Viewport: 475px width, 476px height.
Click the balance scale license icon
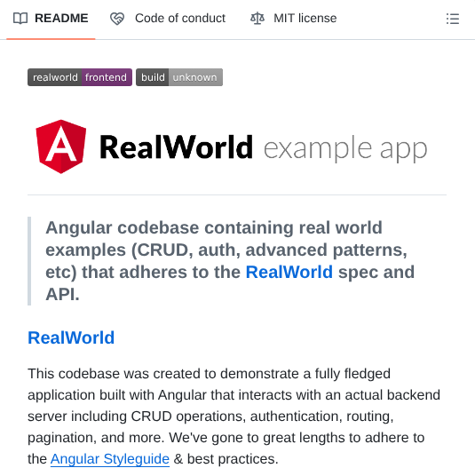click(257, 19)
